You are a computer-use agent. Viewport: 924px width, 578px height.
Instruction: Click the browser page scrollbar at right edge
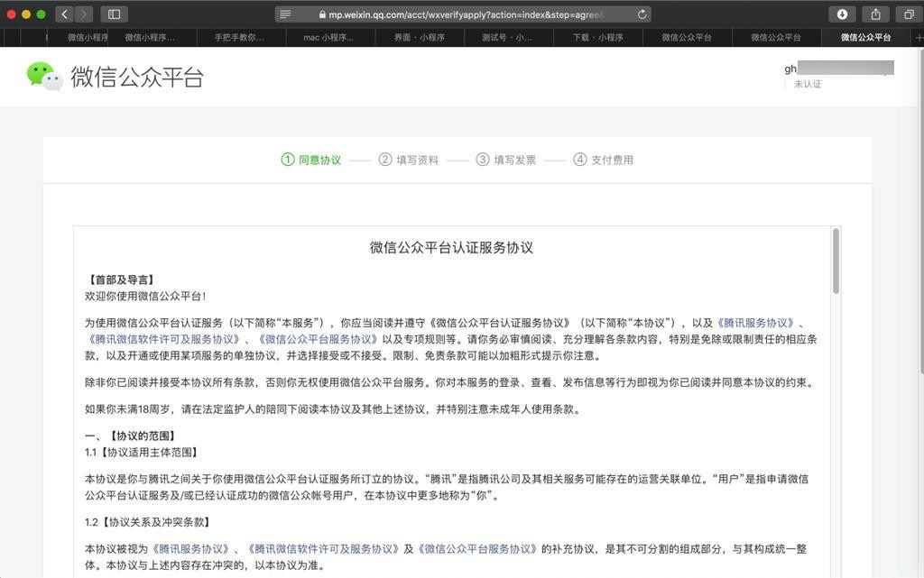(x=921, y=211)
